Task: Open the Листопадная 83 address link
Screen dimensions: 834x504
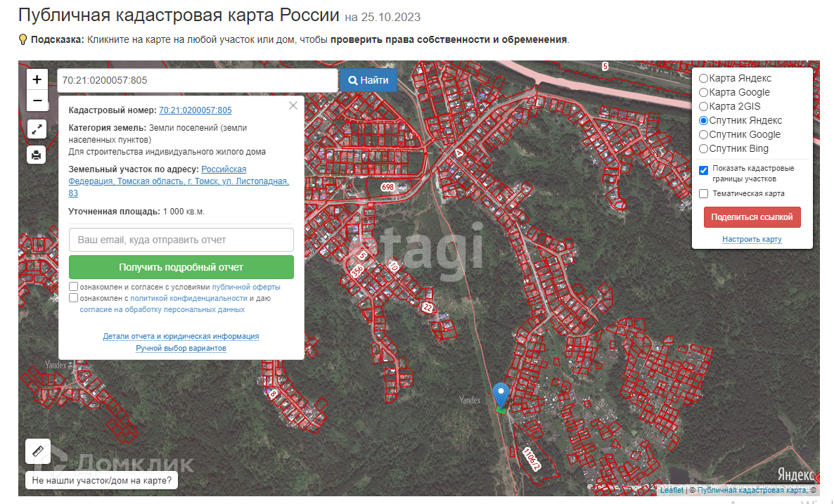Action: tap(179, 181)
